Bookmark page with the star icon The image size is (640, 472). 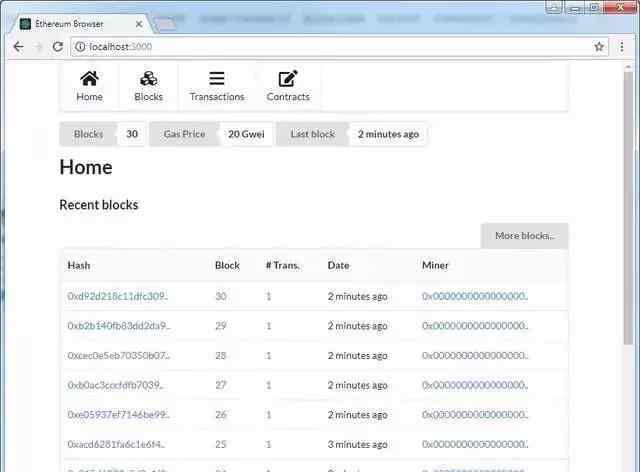[599, 47]
